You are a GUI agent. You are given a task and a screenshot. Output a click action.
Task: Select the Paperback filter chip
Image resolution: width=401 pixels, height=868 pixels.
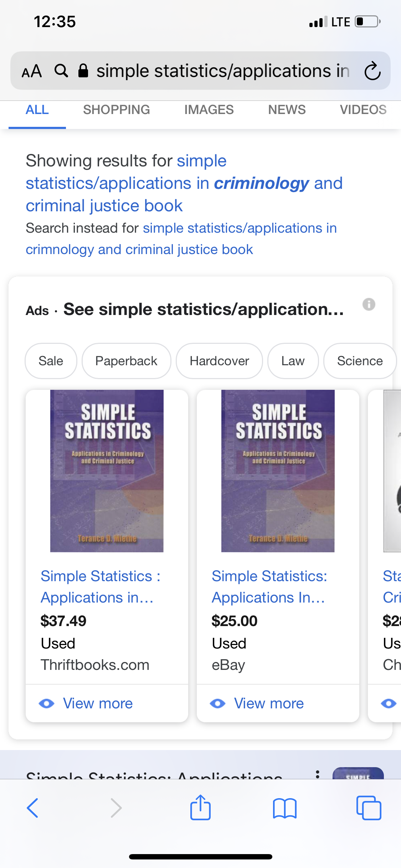[126, 361]
